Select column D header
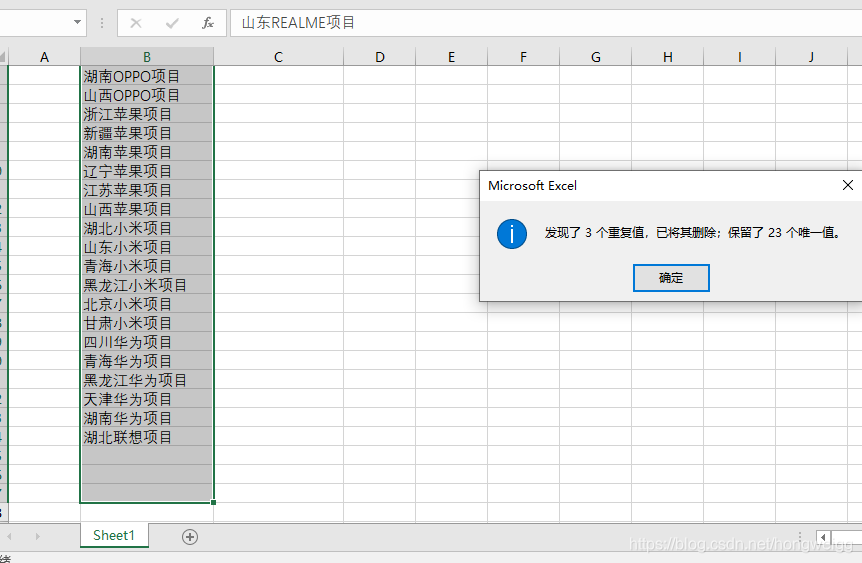The image size is (862, 563). pyautogui.click(x=379, y=57)
